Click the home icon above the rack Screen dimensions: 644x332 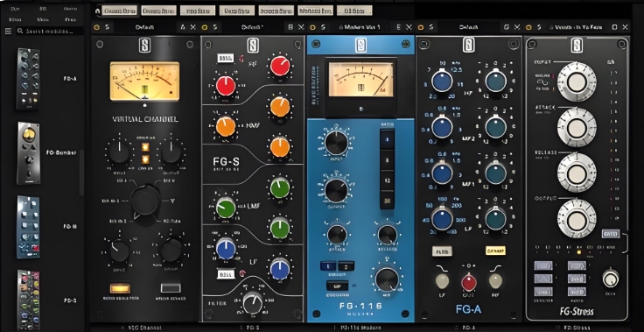click(x=97, y=11)
